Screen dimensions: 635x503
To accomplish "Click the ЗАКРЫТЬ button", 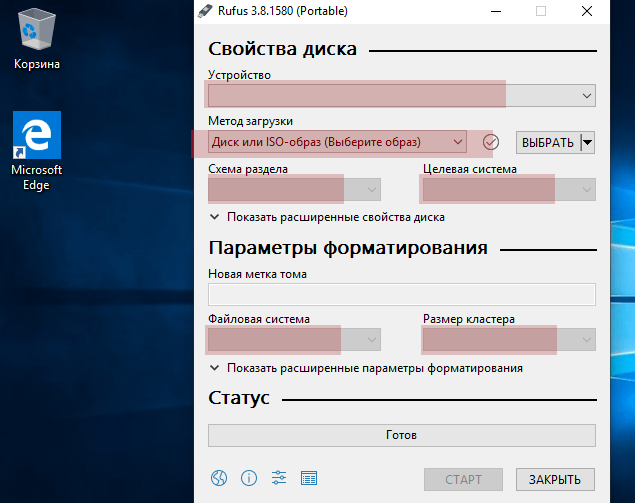I will click(x=555, y=480).
